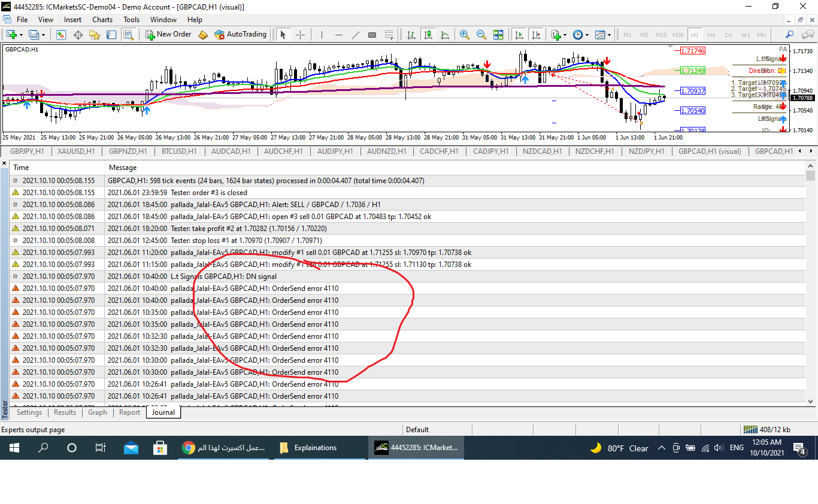Select the Crosshair cursor tool
Screen dimensions: 818x504
pyautogui.click(x=300, y=35)
